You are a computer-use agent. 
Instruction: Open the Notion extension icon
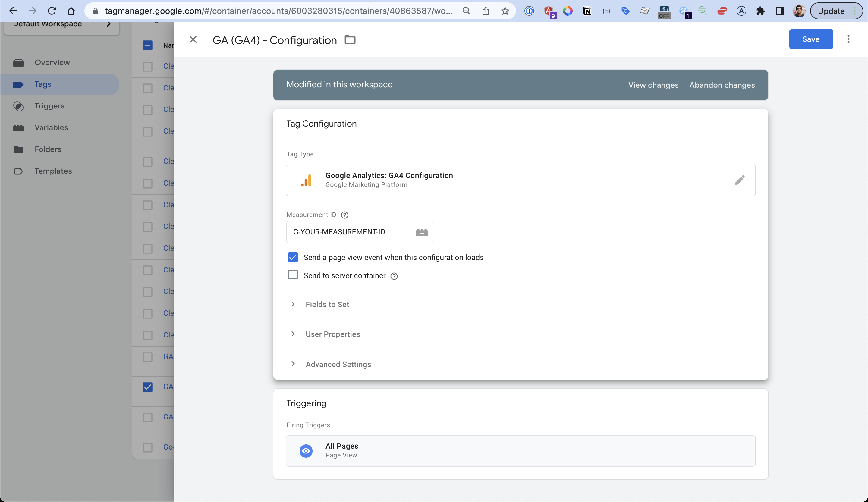pyautogui.click(x=587, y=11)
